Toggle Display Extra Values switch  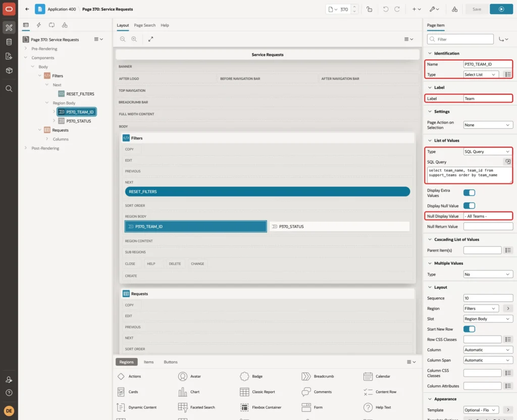(469, 193)
